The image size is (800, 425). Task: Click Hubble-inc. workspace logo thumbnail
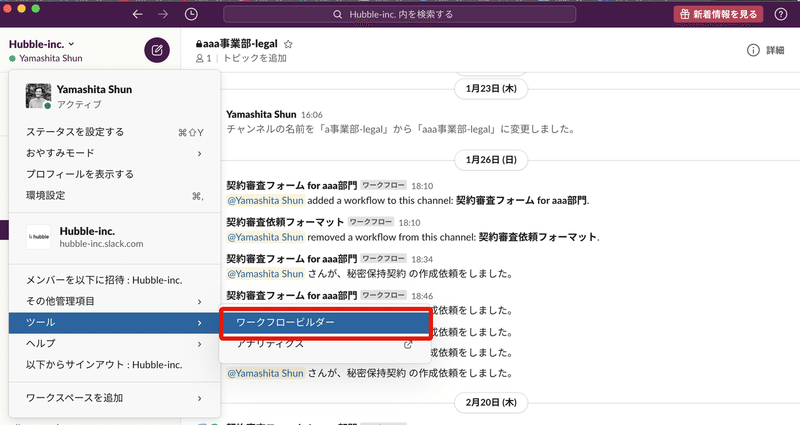(39, 237)
